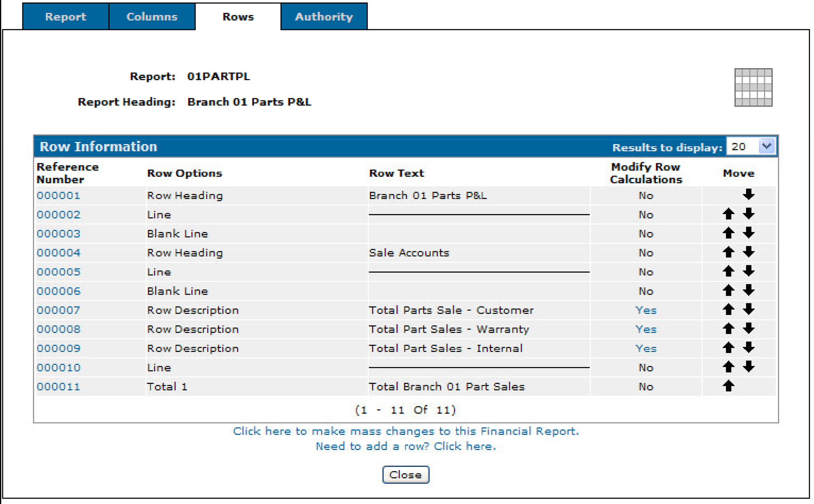Move row 000010 up

tap(728, 367)
